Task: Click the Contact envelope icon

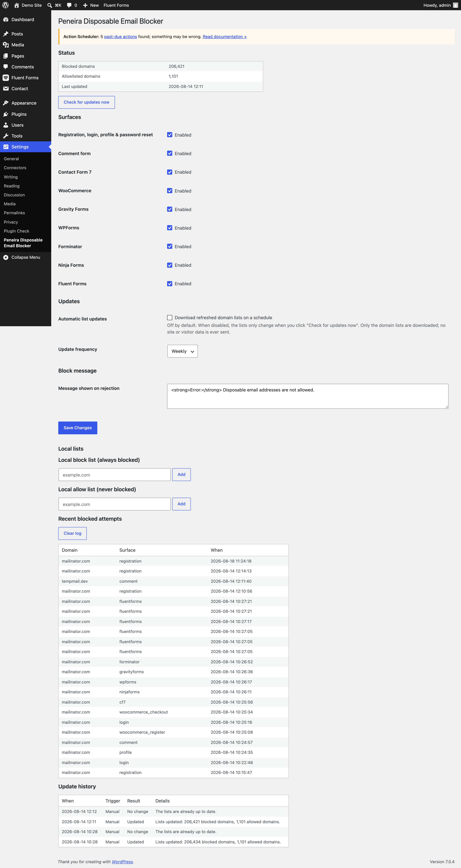Action: click(x=6, y=89)
